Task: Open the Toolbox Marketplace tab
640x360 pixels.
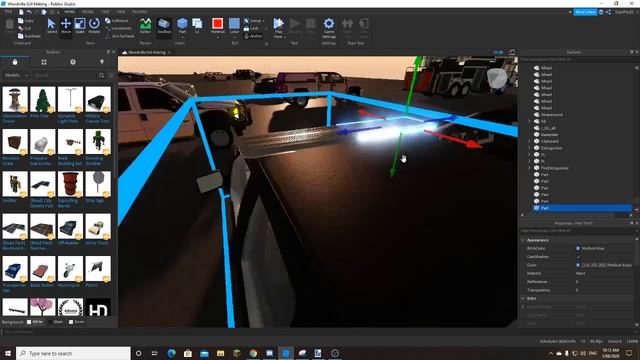Action: point(15,62)
